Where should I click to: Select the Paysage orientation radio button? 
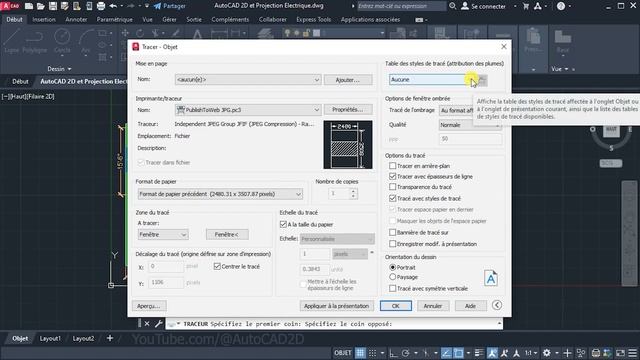click(393, 277)
